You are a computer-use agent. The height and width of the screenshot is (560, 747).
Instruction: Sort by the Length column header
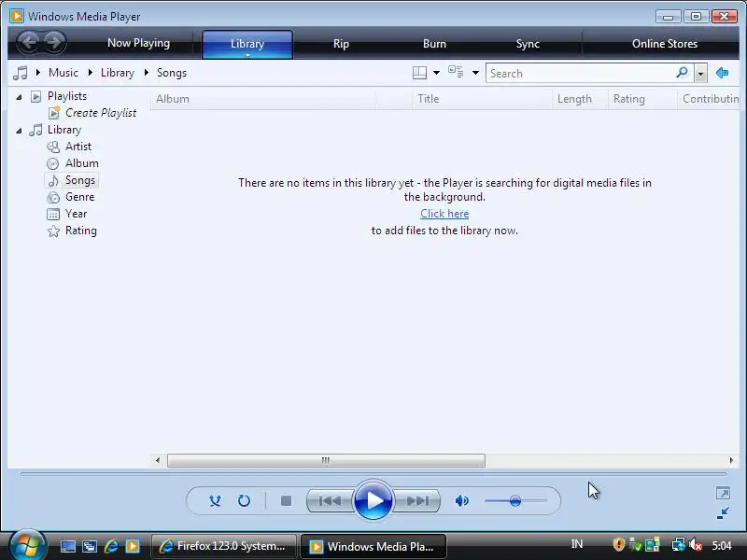point(580,99)
